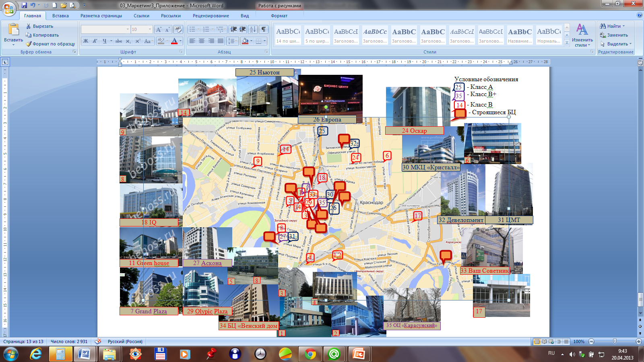Toggle strikethrough formatting

tap(118, 41)
